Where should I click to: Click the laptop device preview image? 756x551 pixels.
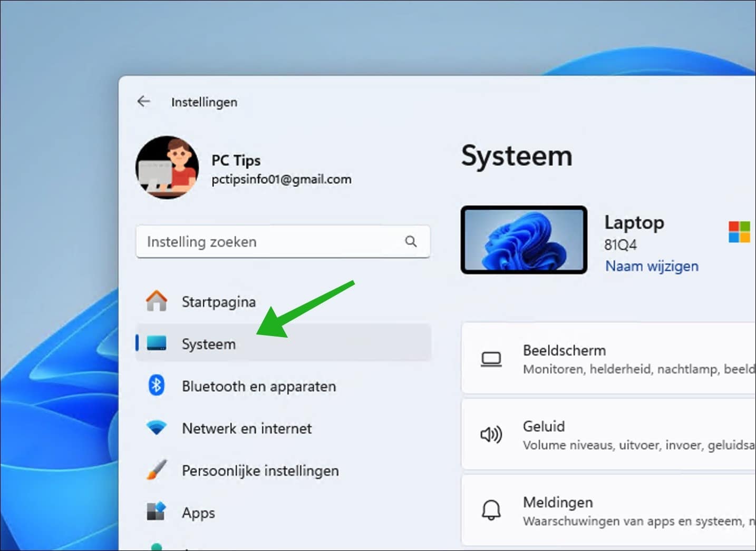[524, 240]
